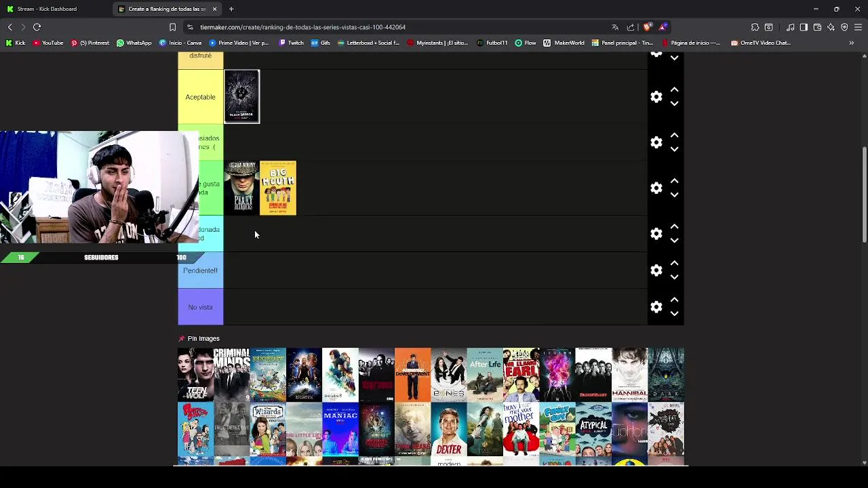Open Kick bookmark

pyautogui.click(x=16, y=43)
